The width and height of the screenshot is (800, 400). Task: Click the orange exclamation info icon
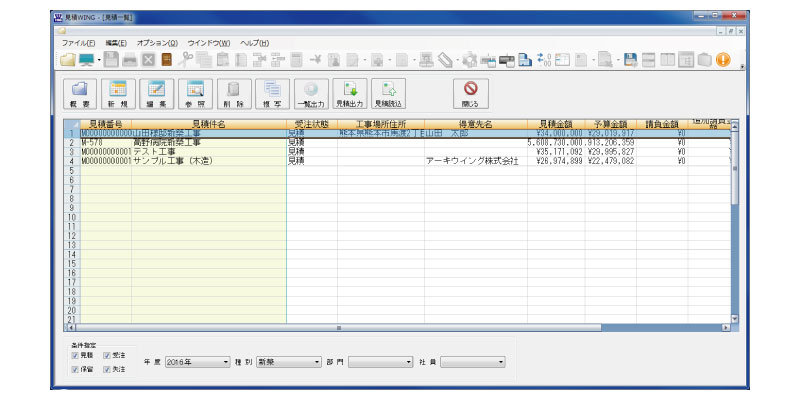click(721, 60)
